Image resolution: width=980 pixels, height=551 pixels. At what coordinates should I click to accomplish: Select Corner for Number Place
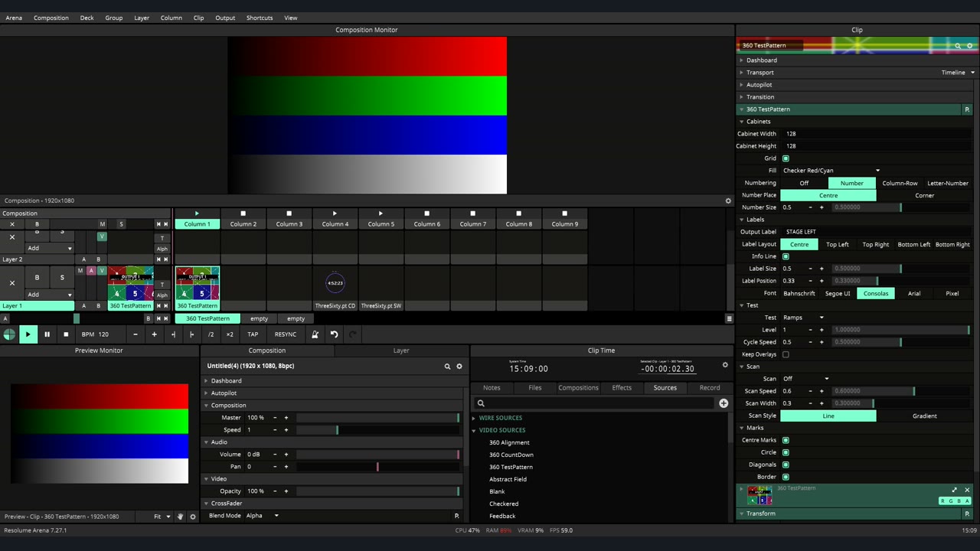[925, 195]
